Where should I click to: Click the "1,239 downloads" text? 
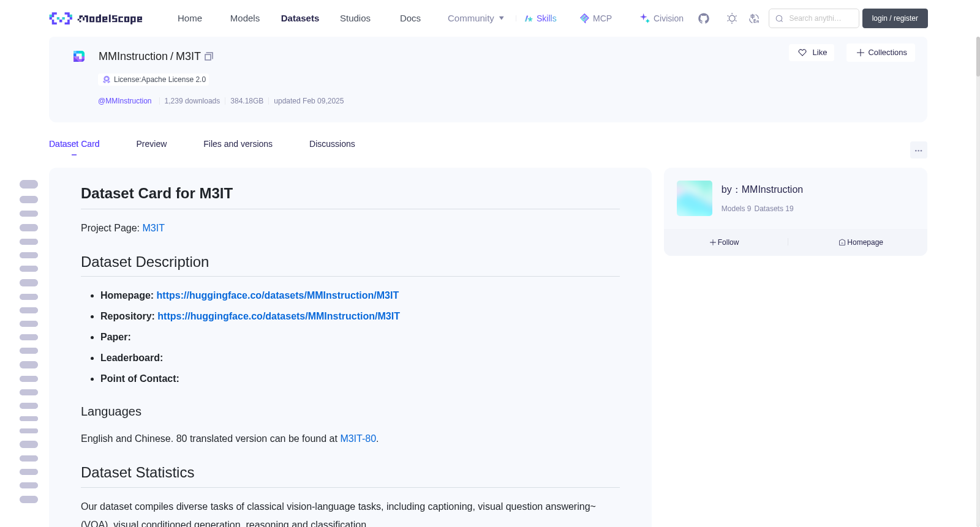[192, 101]
